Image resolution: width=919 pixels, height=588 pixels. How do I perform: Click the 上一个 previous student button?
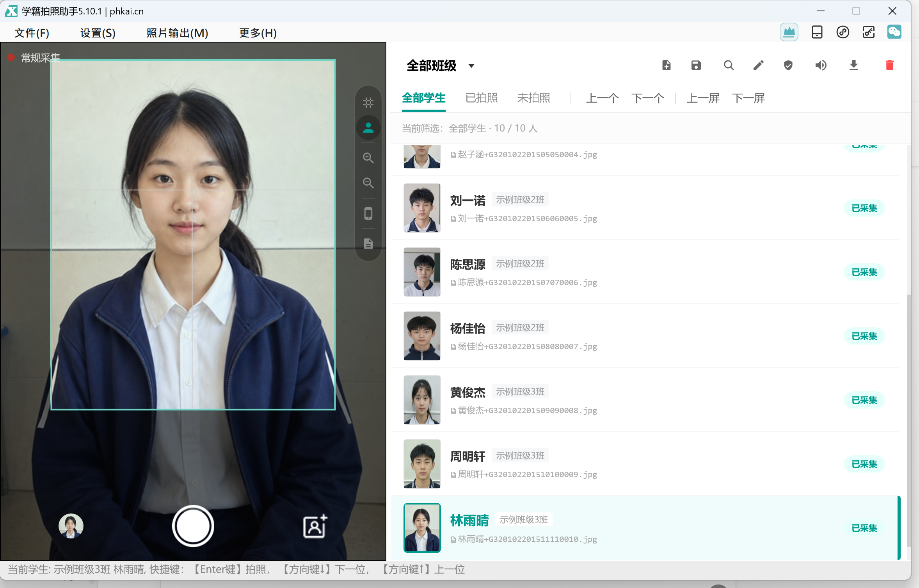click(x=602, y=98)
